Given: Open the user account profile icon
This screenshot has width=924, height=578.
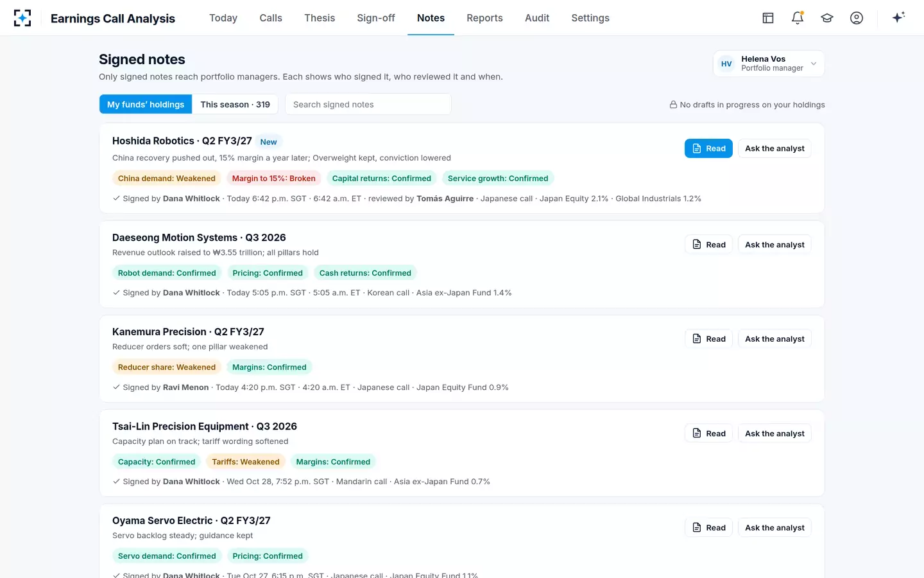Looking at the screenshot, I should (857, 18).
